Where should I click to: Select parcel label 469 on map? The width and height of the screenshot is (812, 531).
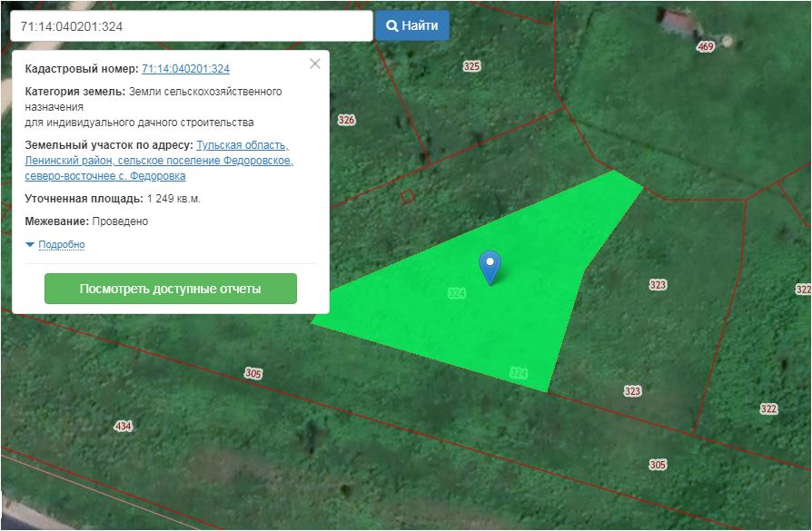coord(706,46)
